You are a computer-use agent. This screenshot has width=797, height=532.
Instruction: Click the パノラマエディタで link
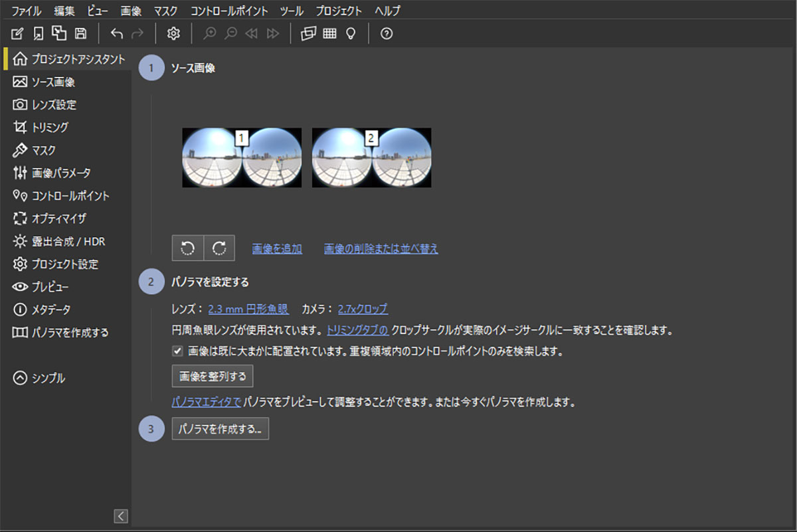[x=206, y=402]
